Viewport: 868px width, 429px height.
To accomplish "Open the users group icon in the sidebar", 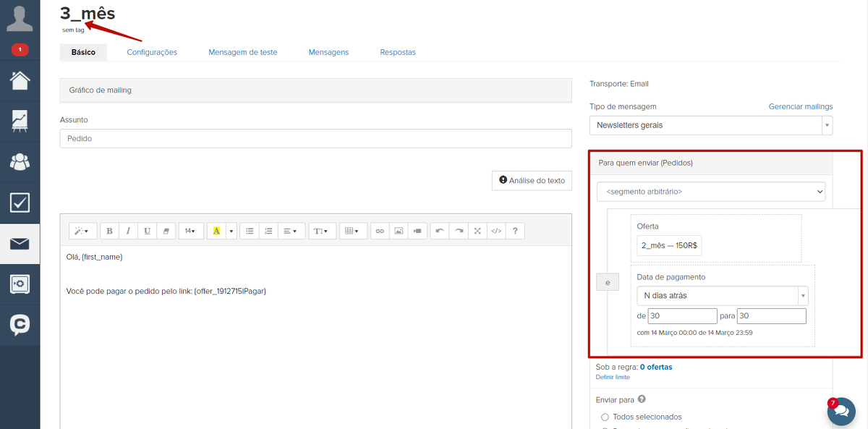I will coord(20,161).
